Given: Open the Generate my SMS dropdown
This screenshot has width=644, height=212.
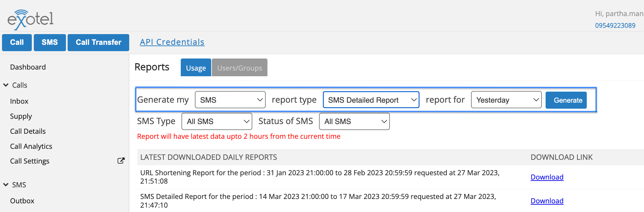Looking at the screenshot, I should click(x=230, y=100).
